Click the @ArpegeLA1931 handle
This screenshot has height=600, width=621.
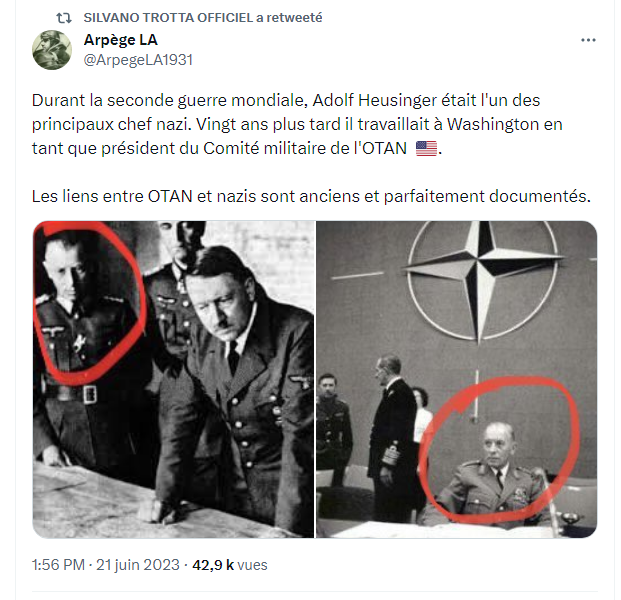pos(138,59)
